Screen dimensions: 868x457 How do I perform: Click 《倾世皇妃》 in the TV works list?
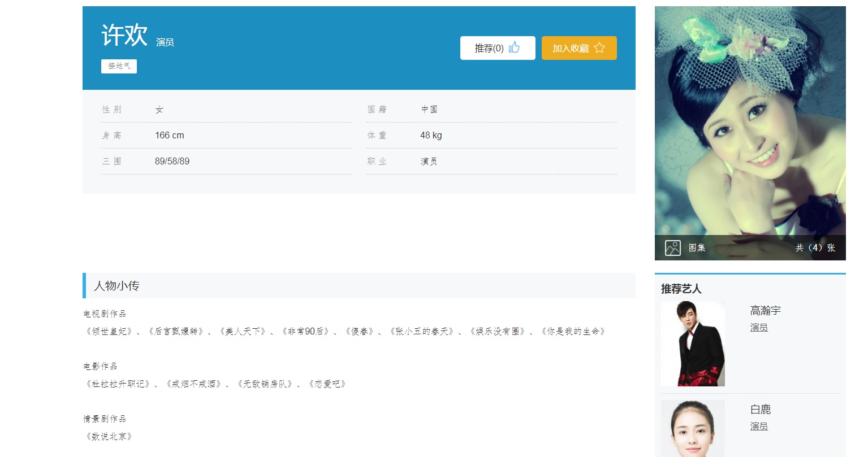[110, 332]
